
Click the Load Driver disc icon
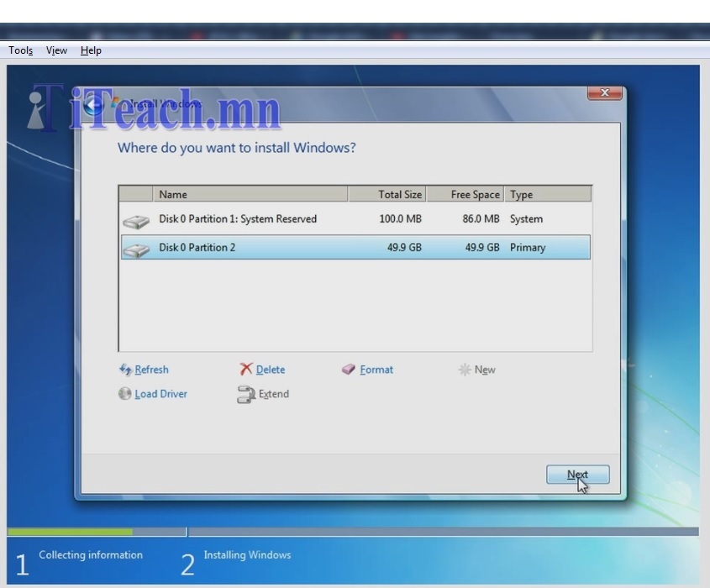pyautogui.click(x=125, y=394)
